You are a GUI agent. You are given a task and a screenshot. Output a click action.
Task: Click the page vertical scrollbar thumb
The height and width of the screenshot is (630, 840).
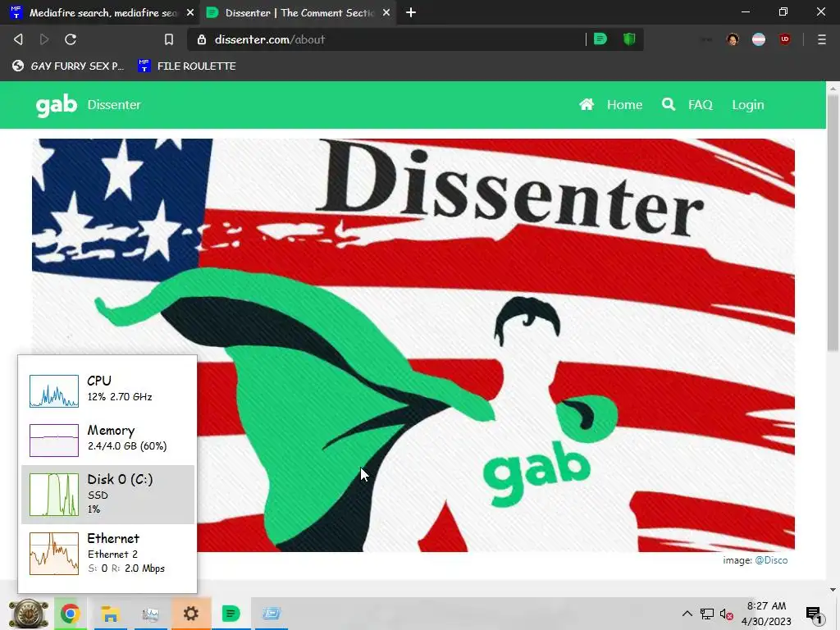(x=833, y=223)
